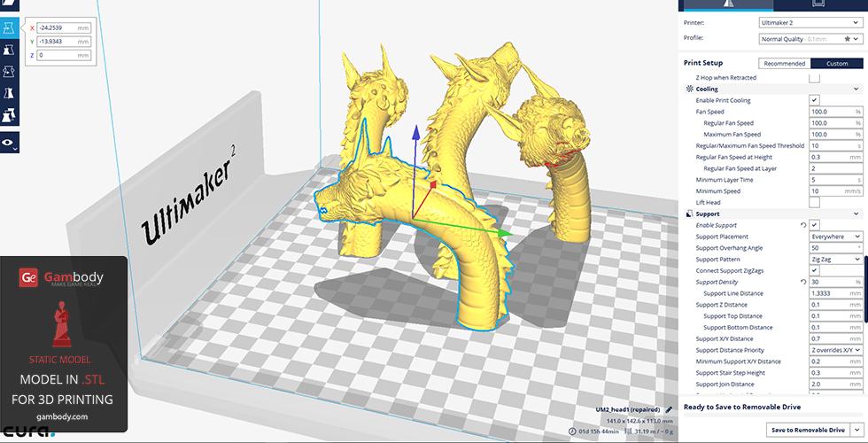Edit the X position field
Screen dimensions: 868x443
click(x=63, y=27)
